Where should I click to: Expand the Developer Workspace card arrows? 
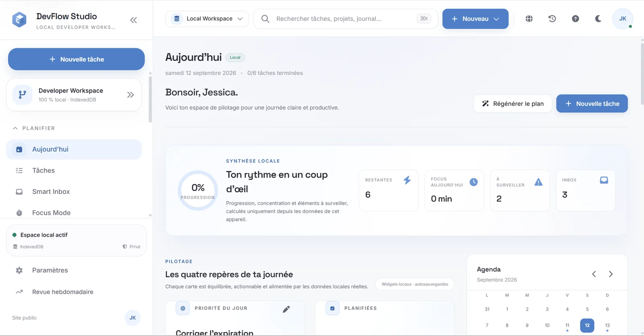(x=130, y=95)
